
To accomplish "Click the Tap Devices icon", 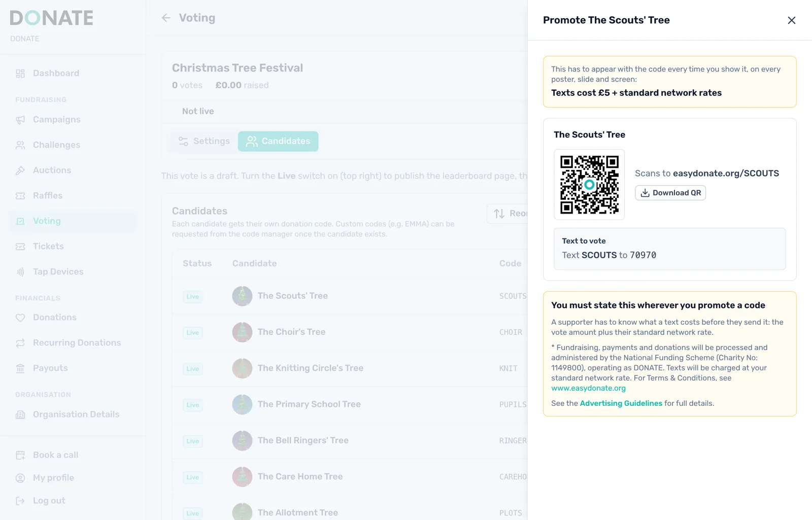I will [20, 272].
